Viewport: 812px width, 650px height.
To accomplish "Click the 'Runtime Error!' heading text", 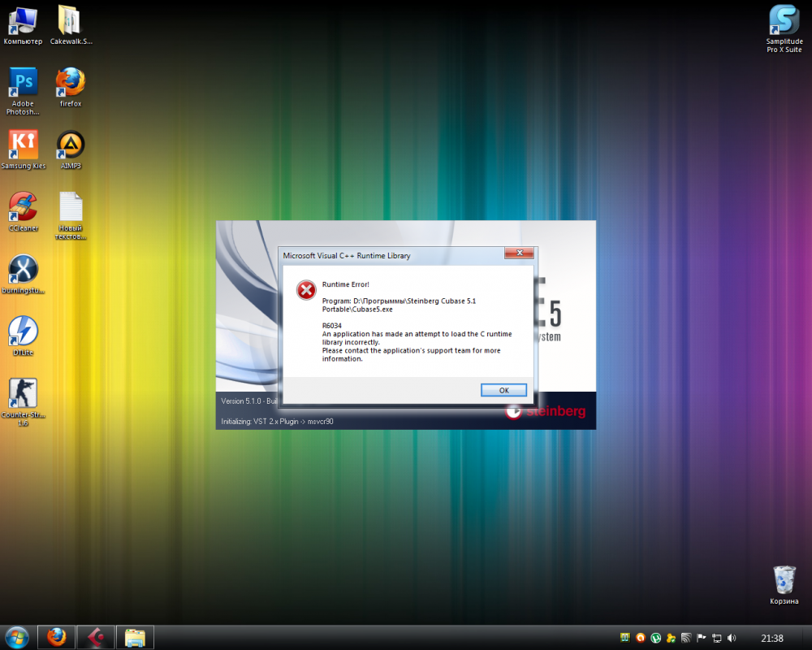I will [x=345, y=284].
